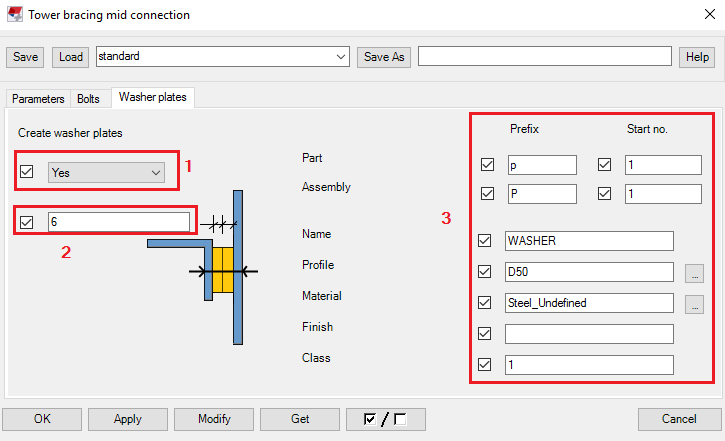This screenshot has height=441, width=725.
Task: Click the Modify button
Action: (x=214, y=419)
